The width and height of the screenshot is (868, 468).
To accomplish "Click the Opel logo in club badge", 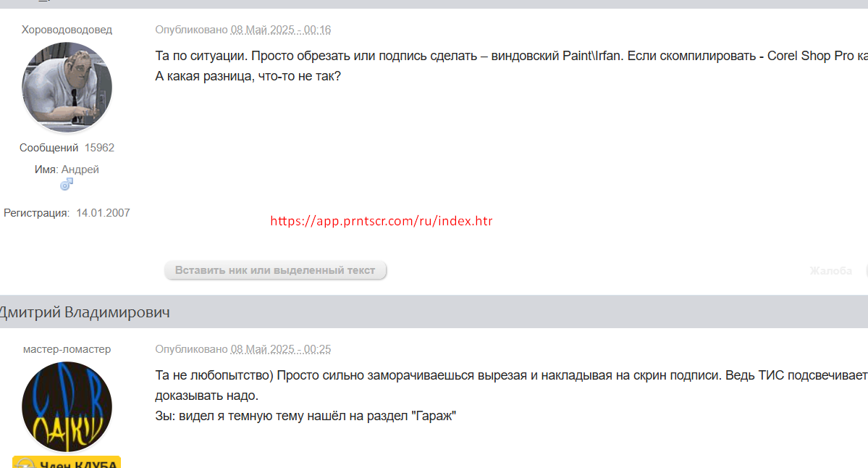I will 25,464.
